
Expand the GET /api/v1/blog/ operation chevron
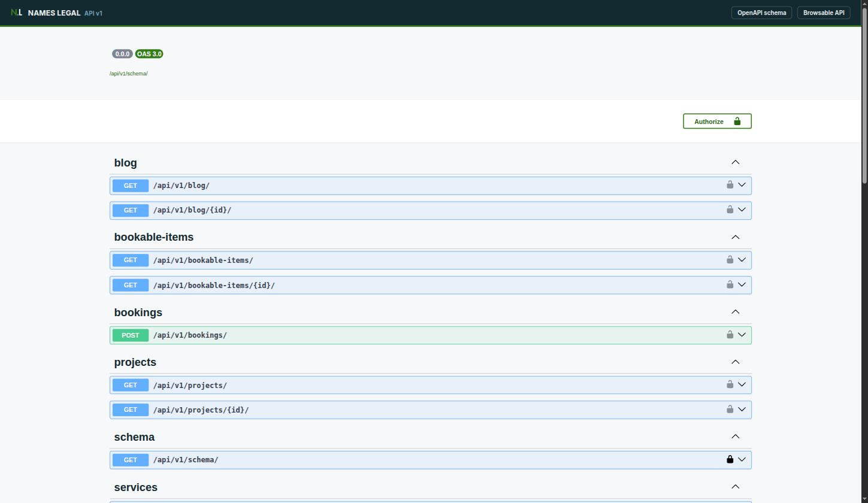pos(742,185)
